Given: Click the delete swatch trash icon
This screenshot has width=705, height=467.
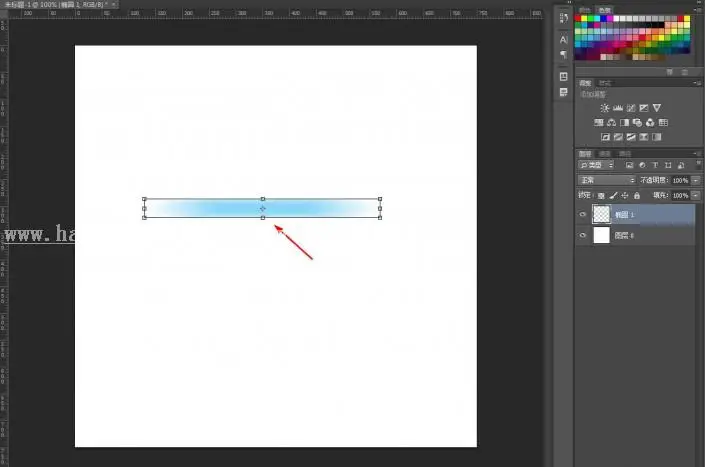Looking at the screenshot, I should pyautogui.click(x=685, y=72).
